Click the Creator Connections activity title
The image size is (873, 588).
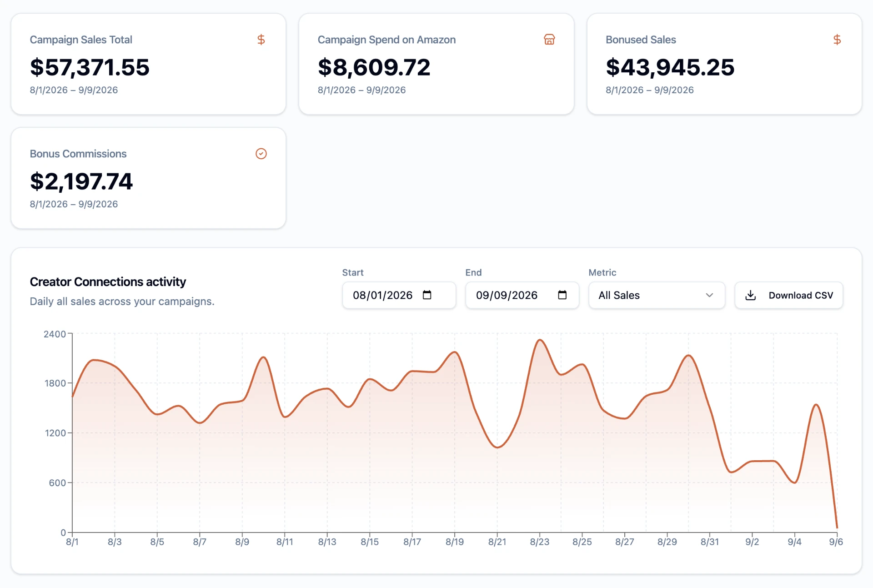coord(108,282)
